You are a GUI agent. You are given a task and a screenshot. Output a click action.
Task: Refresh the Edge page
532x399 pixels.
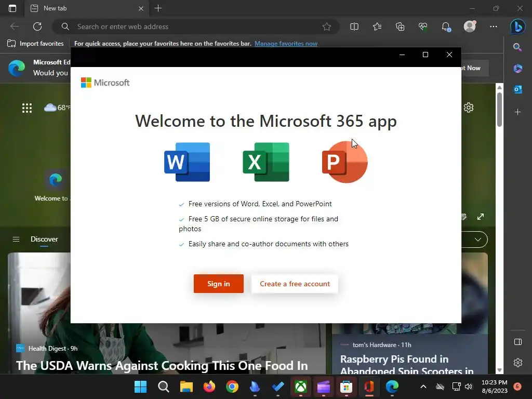(37, 26)
